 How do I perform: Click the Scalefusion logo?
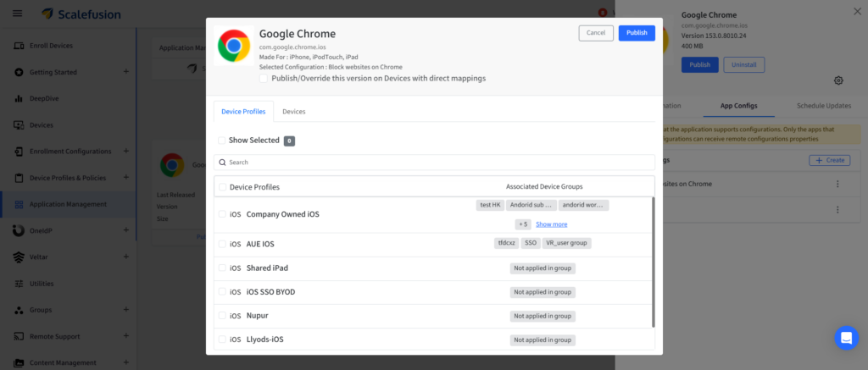click(x=81, y=14)
